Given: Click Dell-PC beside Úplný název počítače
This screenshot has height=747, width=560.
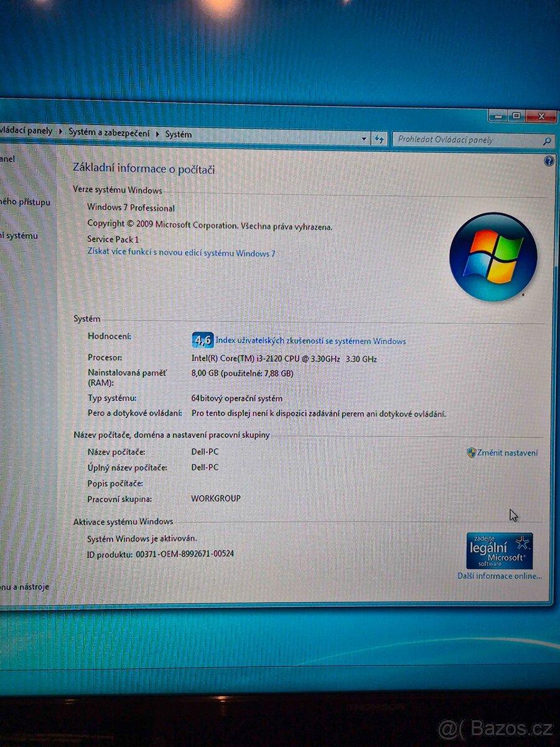Looking at the screenshot, I should [205, 467].
